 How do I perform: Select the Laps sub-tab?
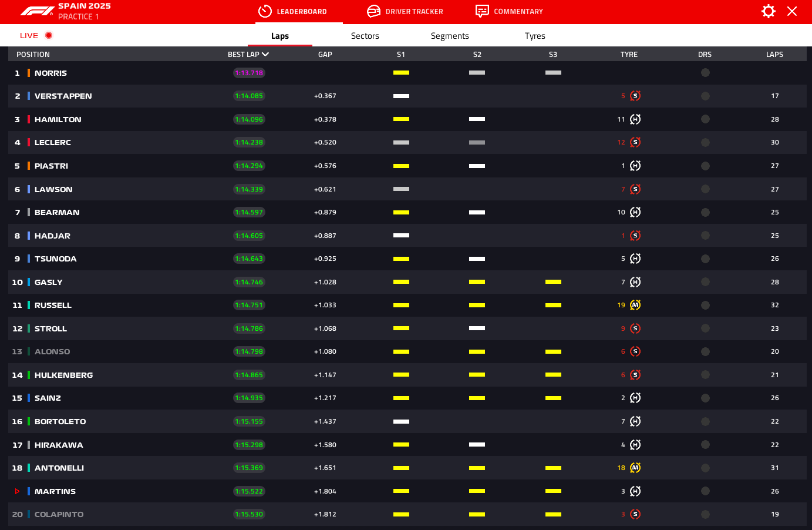click(280, 36)
